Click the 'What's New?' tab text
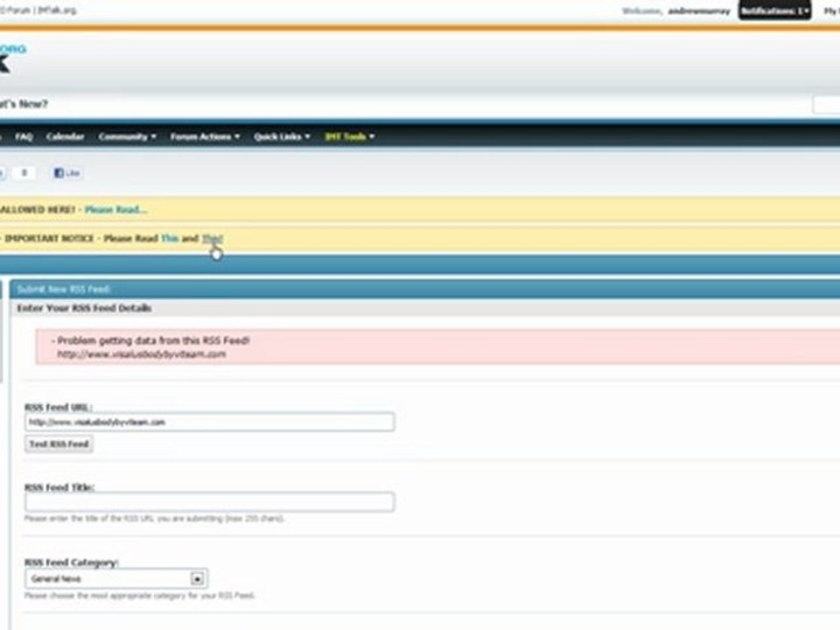Image resolution: width=840 pixels, height=630 pixels. click(24, 104)
